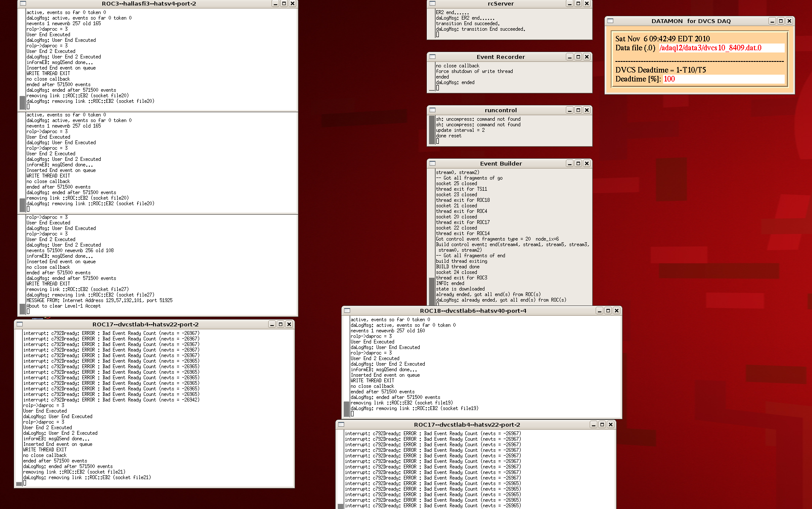Minimize the Event Recorder window
The image size is (812, 509).
(x=570, y=57)
